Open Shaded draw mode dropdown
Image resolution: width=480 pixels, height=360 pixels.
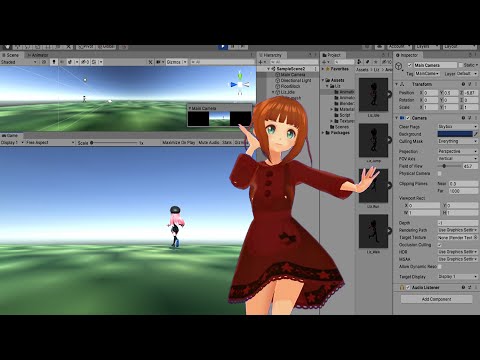pos(19,62)
